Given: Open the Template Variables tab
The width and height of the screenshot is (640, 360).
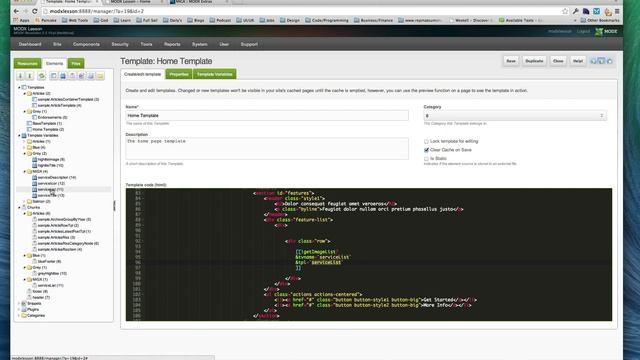Looking at the screenshot, I should 214,74.
